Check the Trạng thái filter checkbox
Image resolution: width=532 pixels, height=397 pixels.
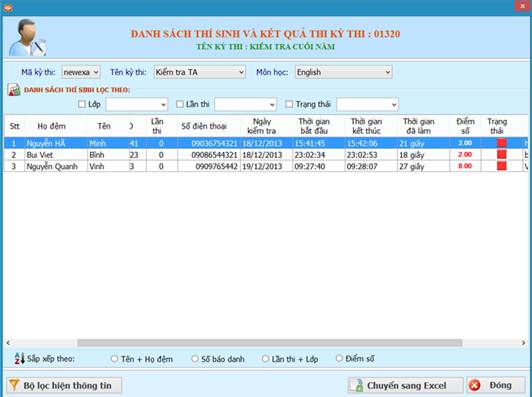pos(289,104)
